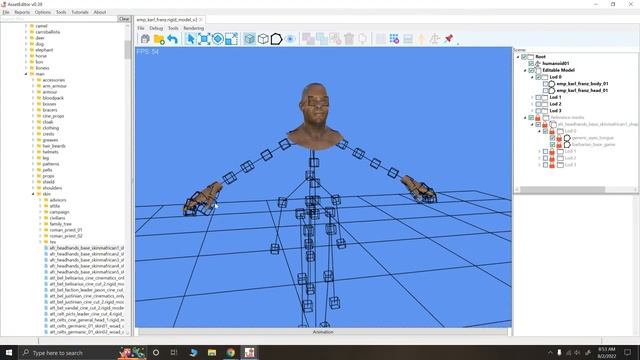Click the Task View taskbar icon
Viewport: 640px width, 360px height.
coord(174,353)
